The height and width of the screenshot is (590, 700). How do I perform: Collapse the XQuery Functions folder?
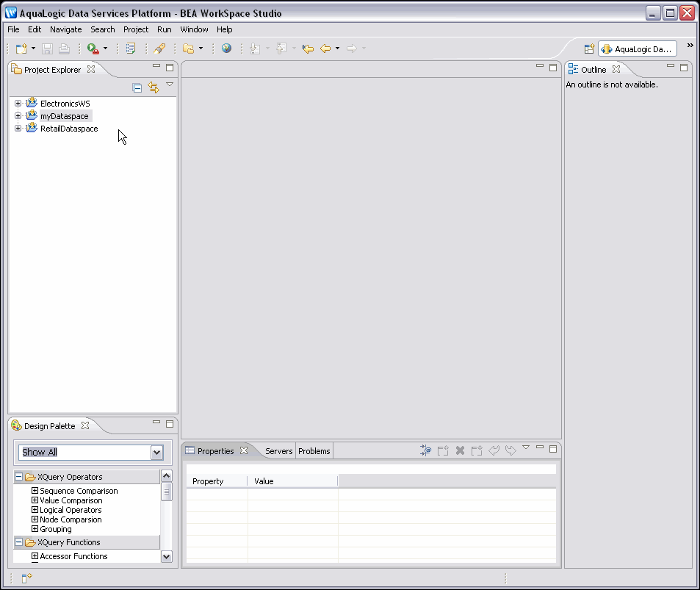click(x=19, y=542)
